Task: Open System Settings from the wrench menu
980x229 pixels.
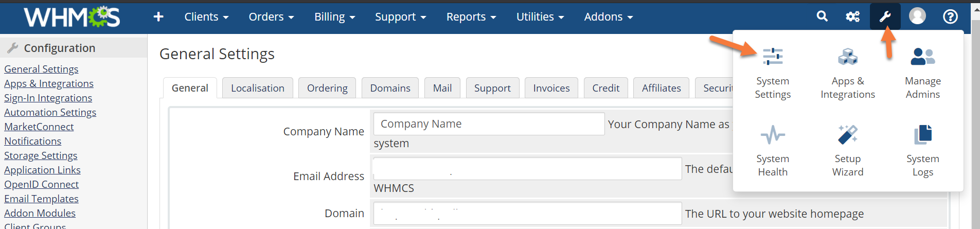Action: pos(772,72)
